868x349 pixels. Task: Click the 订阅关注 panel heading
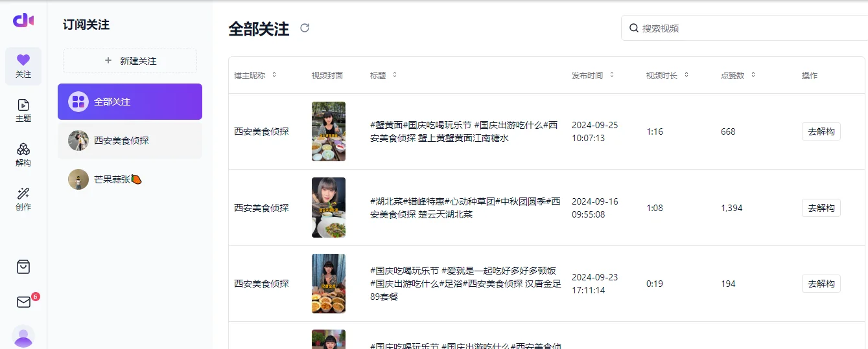[86, 25]
